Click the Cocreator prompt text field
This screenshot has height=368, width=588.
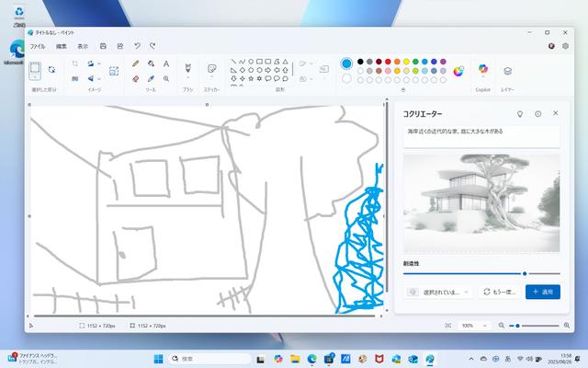481,135
